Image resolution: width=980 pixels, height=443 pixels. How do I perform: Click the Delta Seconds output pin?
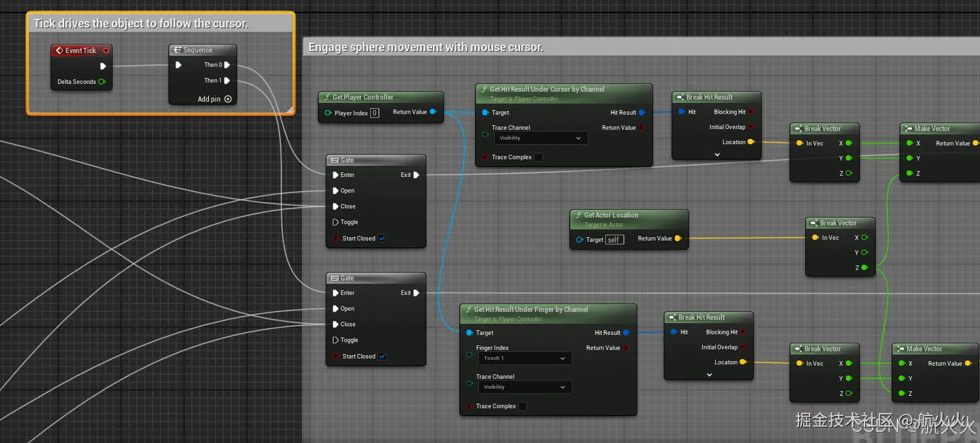point(102,82)
